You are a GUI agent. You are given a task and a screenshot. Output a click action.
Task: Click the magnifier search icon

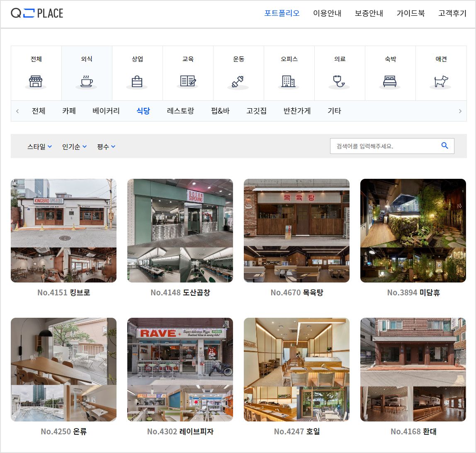click(x=445, y=146)
